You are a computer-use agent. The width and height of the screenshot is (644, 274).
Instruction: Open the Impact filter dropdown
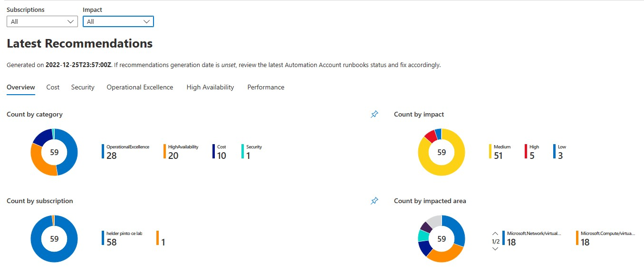click(x=118, y=21)
